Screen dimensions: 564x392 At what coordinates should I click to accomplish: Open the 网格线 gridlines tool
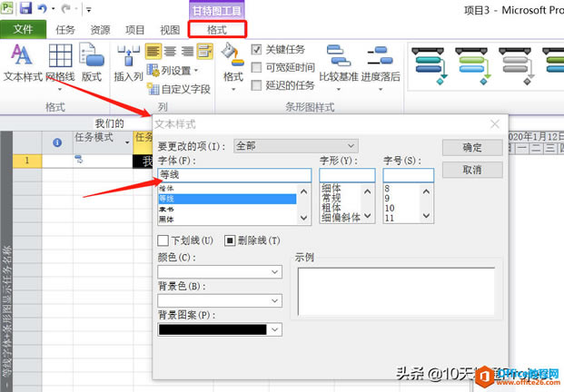[60, 66]
